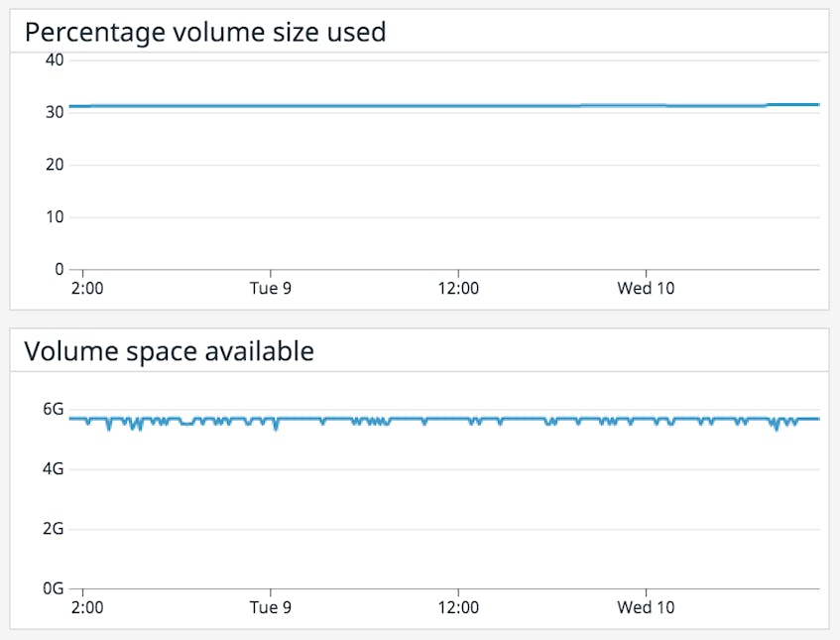Select the 'Wed 10' tick in the top chart
Viewport: 840px width, 640px height.
click(x=646, y=289)
